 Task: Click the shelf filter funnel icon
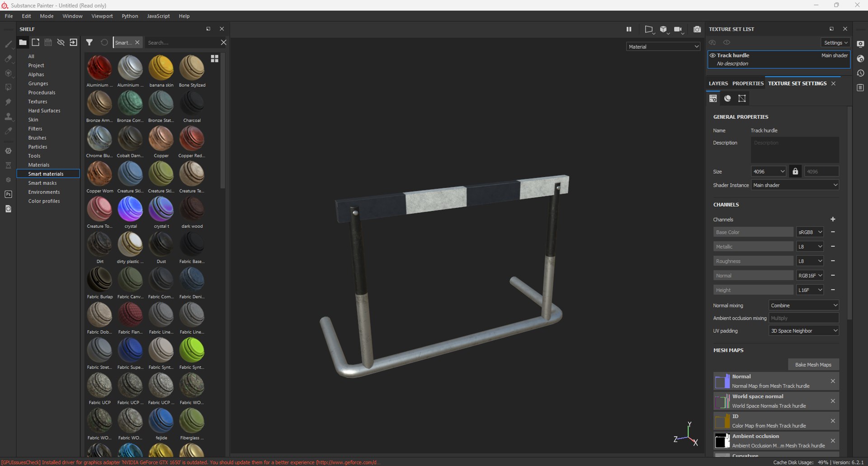click(90, 42)
